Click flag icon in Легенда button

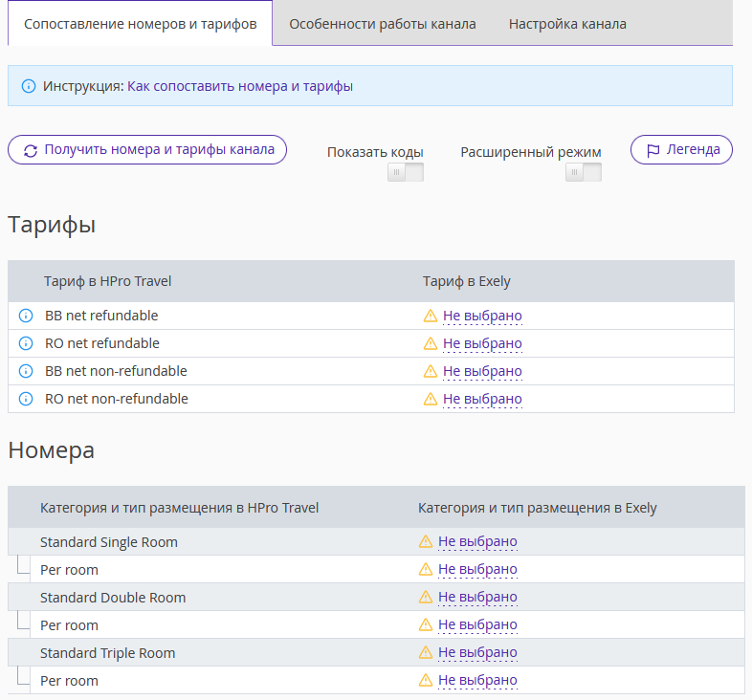coord(652,150)
